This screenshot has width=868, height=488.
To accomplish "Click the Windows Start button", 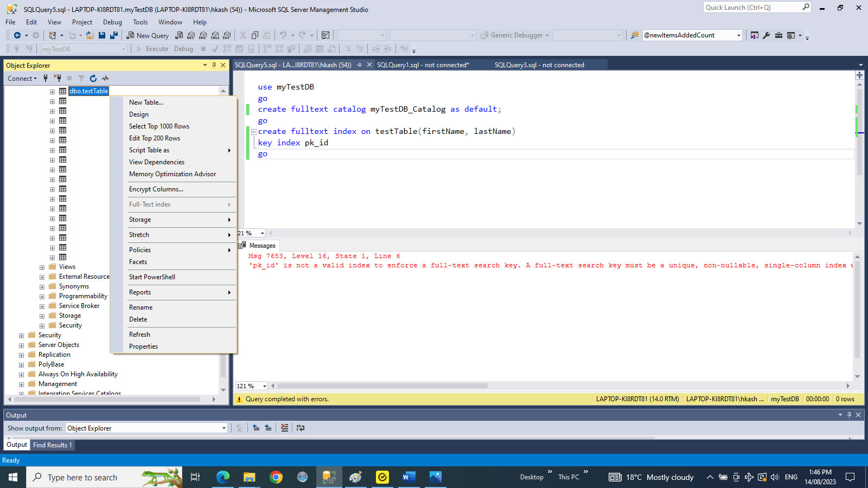I will (13, 477).
